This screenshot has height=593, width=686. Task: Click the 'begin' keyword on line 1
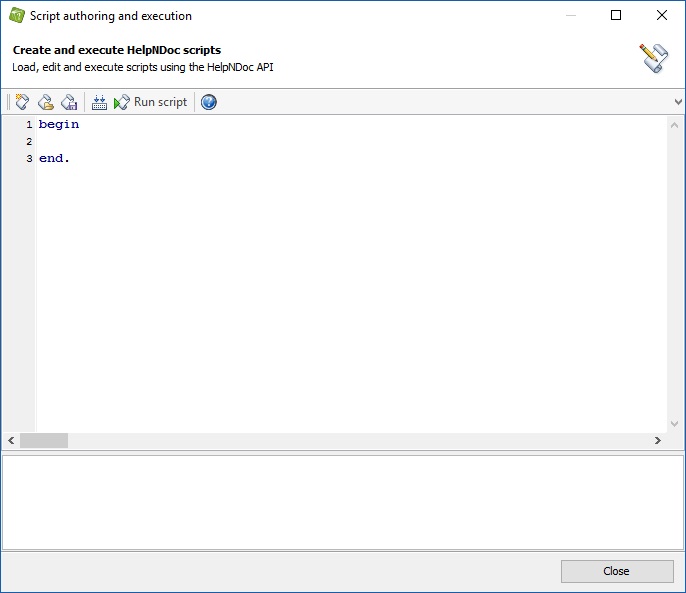(59, 125)
